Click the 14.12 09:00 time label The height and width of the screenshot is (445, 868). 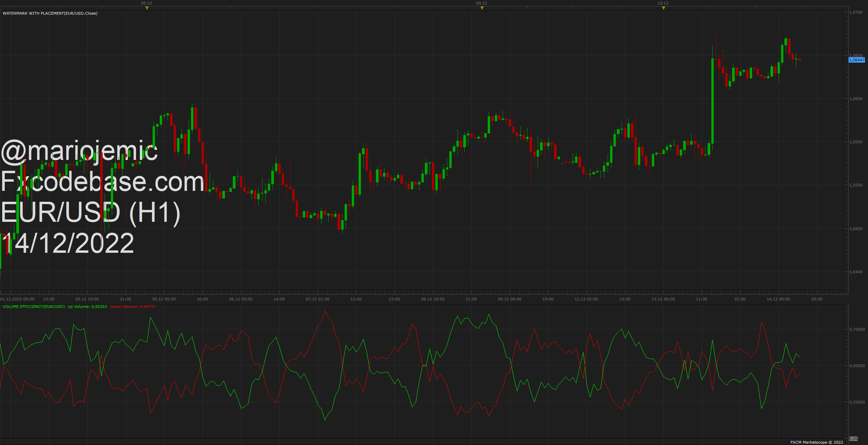tap(778, 299)
